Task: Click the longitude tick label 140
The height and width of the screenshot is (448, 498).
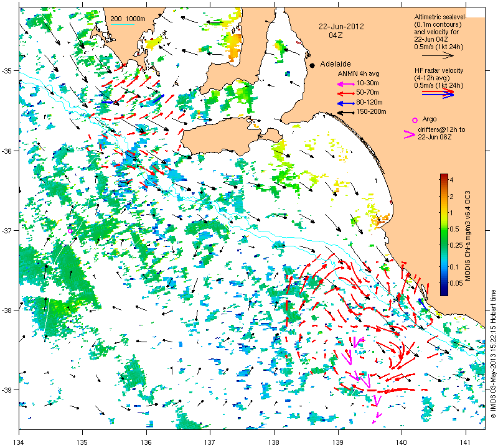Action: pyautogui.click(x=402, y=442)
